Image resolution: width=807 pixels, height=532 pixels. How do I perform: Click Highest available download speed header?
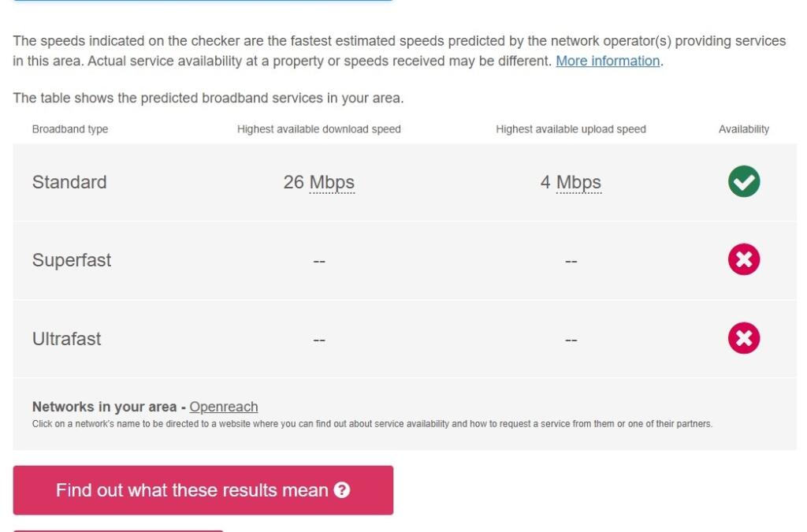[319, 129]
